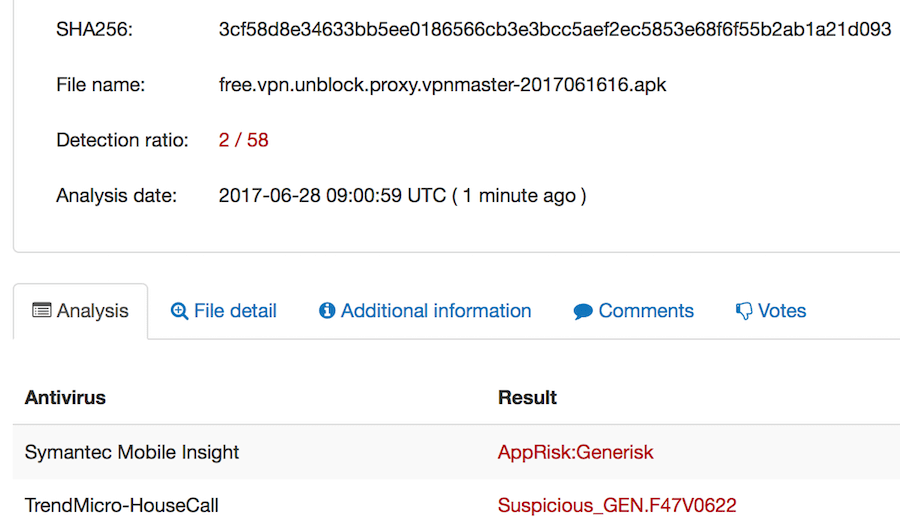The width and height of the screenshot is (900, 530).
Task: Select the Symantec Mobile Insight row
Action: 456,452
